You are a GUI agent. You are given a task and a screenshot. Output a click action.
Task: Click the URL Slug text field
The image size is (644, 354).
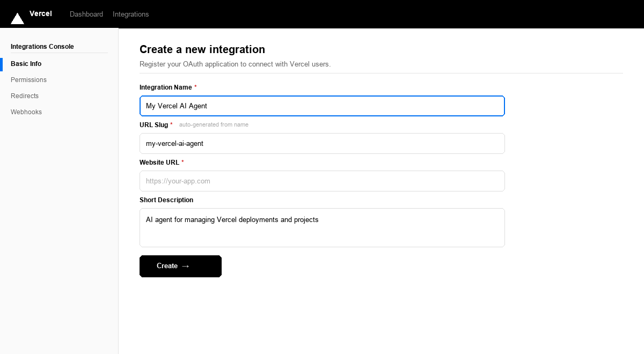(x=322, y=143)
